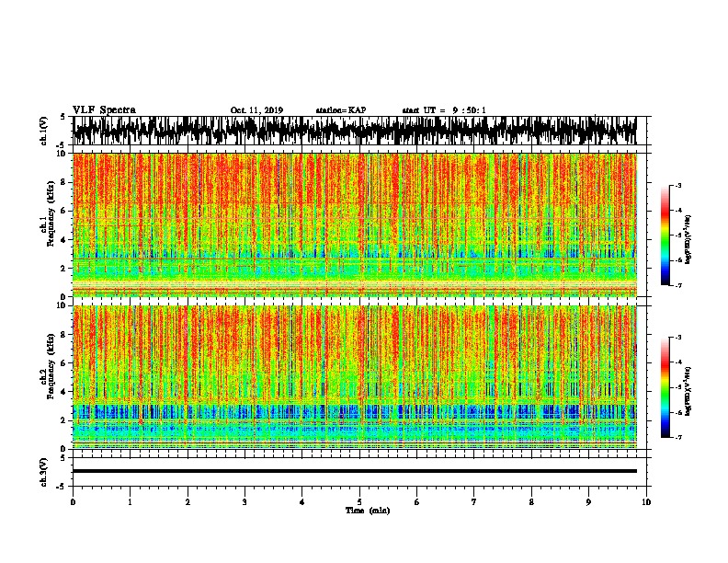This screenshot has width=728, height=563.
Task: Click time axis tick label "2"
Action: 188,502
